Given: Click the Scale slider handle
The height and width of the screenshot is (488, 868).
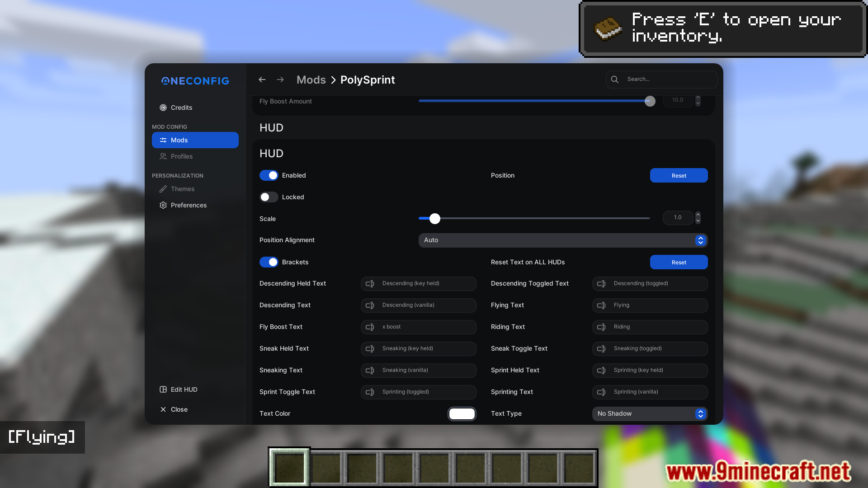Looking at the screenshot, I should point(435,219).
